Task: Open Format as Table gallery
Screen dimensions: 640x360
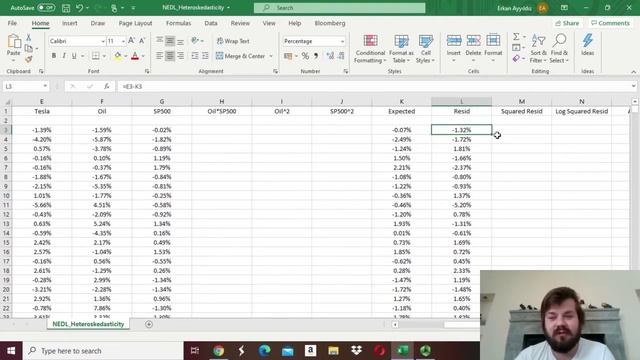Action: 401,49
